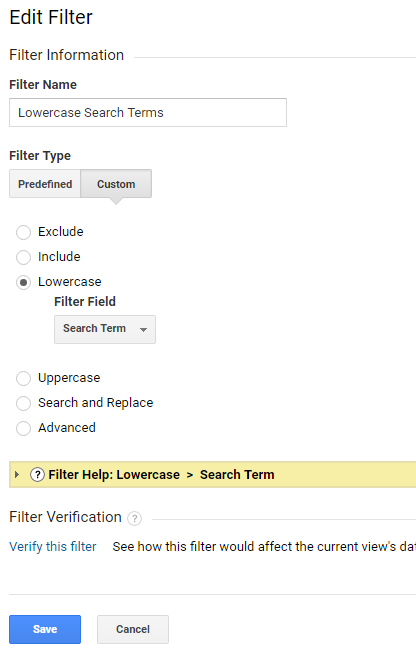Open the Search Term filter field dropdown
Viewport: 416px width, 650px height.
(105, 329)
